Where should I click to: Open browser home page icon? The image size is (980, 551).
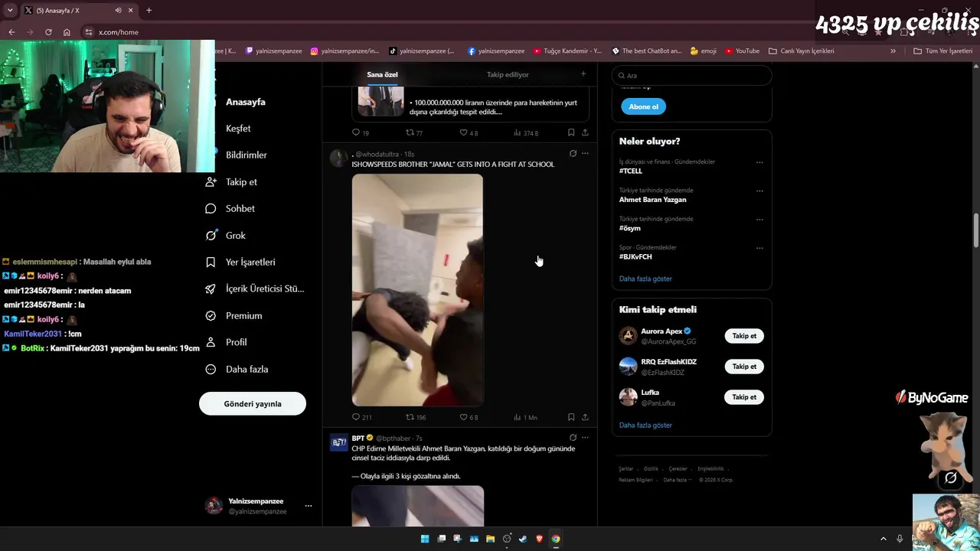67,32
